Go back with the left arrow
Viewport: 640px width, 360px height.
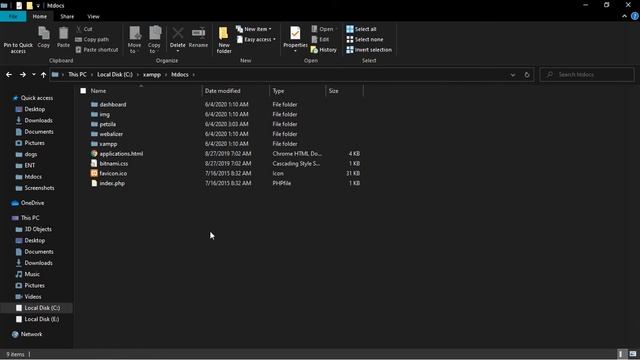9,75
